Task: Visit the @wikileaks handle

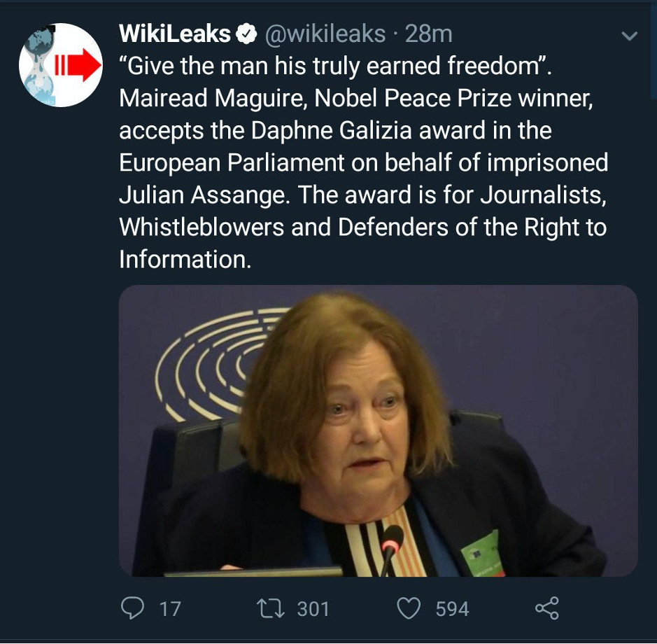Action: (325, 33)
